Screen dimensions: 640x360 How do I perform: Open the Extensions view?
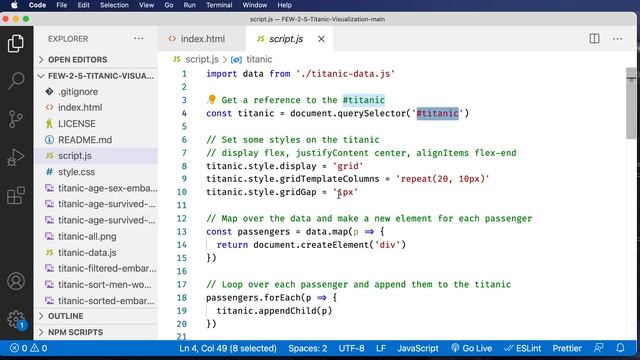16,196
